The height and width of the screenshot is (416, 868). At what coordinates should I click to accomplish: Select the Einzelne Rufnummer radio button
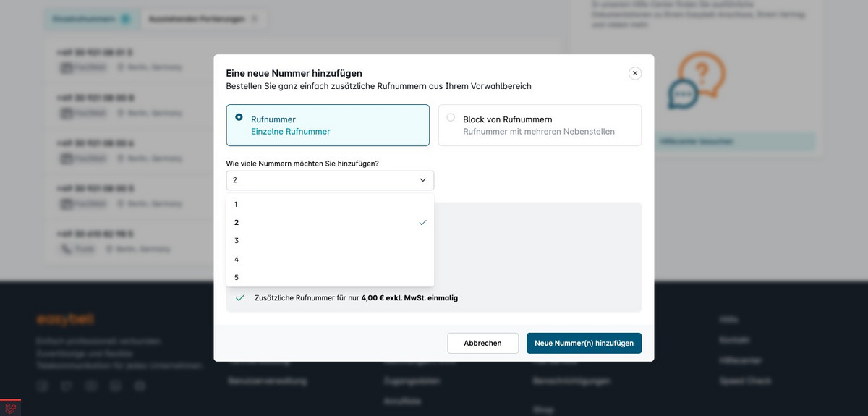click(239, 117)
